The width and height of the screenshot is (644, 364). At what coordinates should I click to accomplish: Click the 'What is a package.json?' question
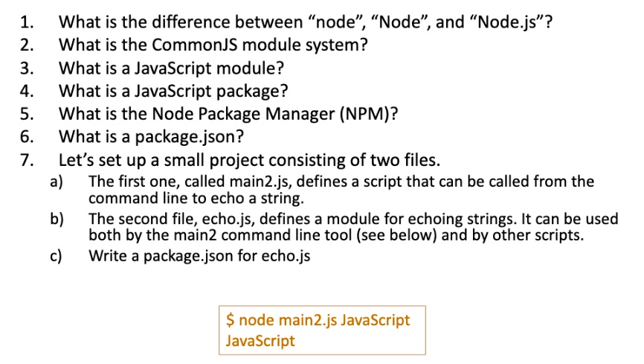[x=151, y=137]
